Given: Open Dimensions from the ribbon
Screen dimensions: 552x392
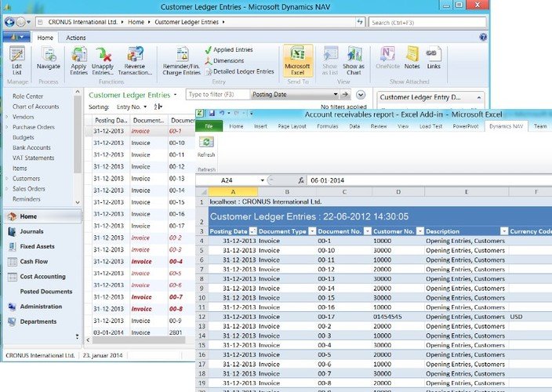Looking at the screenshot, I should tap(224, 60).
